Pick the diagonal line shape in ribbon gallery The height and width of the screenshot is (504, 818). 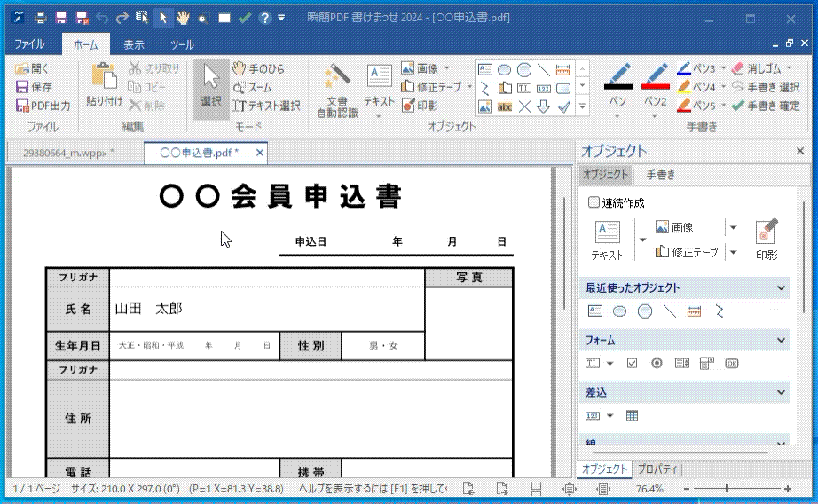544,70
